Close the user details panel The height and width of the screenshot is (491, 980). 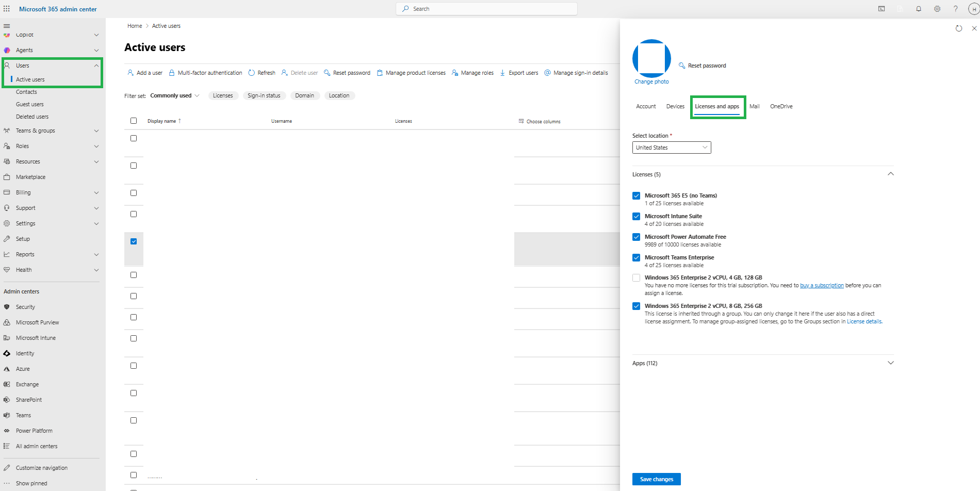point(974,28)
